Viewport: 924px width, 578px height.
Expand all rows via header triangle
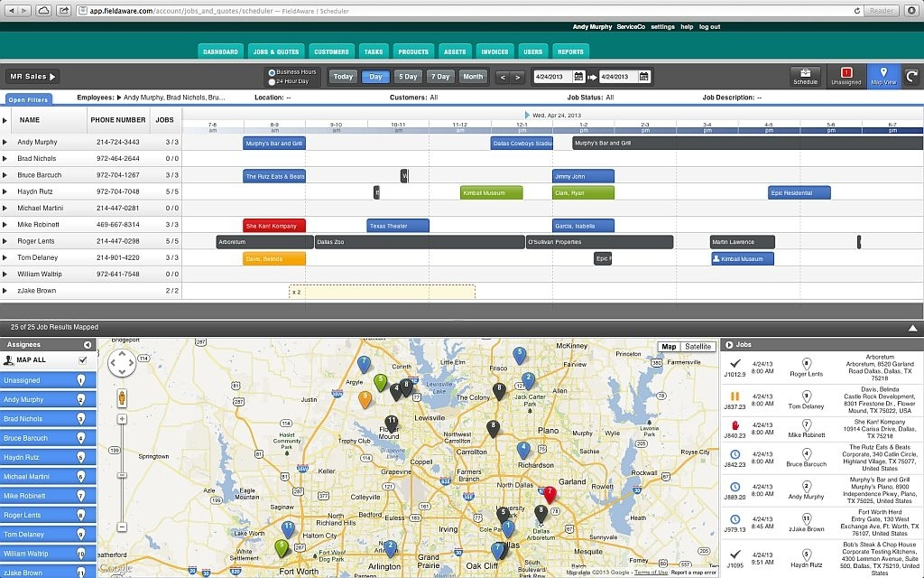pos(5,120)
